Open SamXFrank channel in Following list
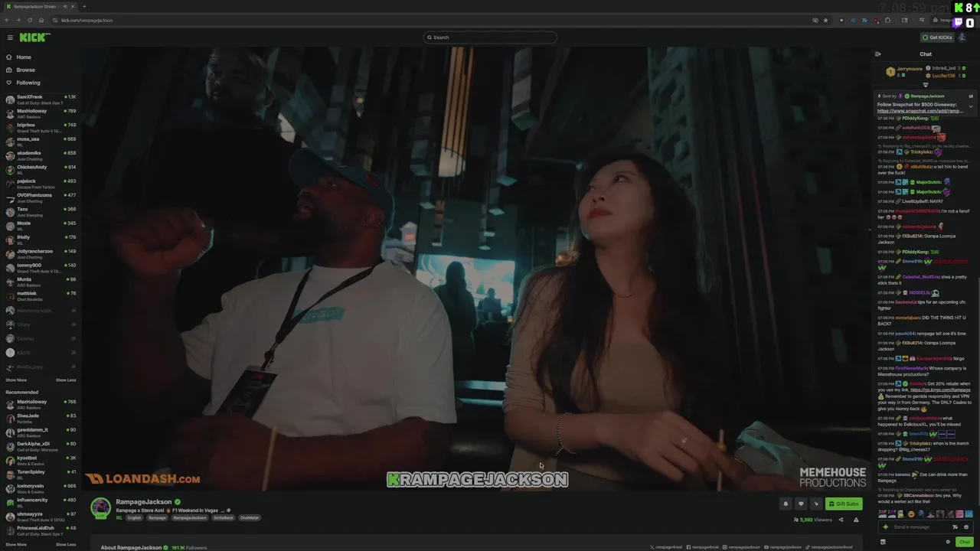 (40, 99)
